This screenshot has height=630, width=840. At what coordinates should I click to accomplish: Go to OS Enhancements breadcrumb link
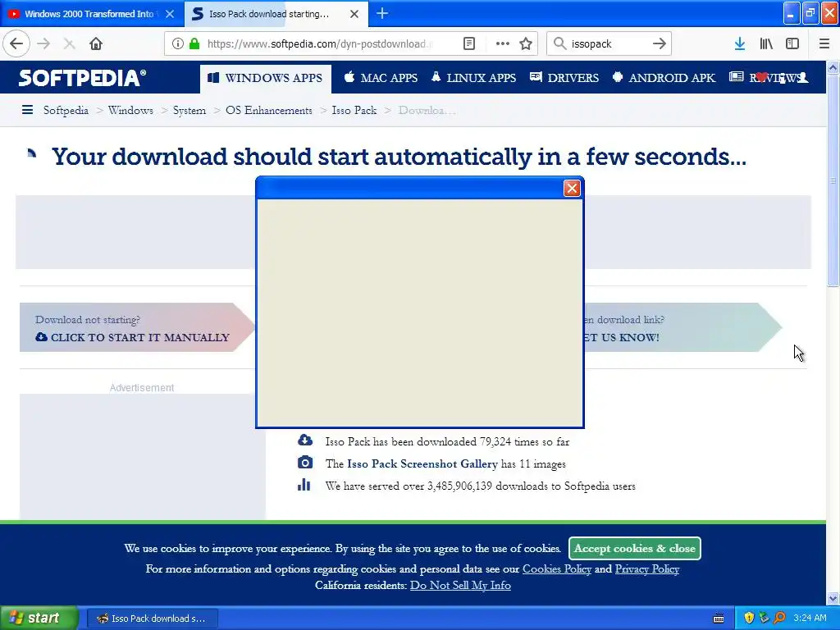(269, 111)
